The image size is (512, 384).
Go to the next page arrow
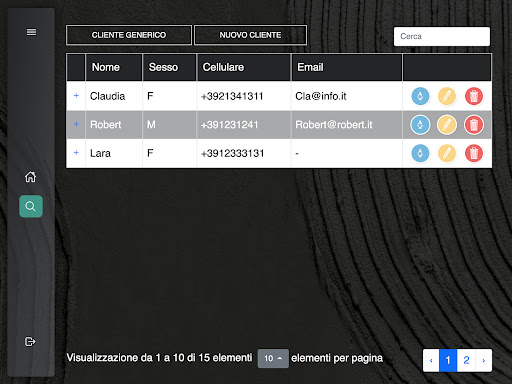[484, 360]
